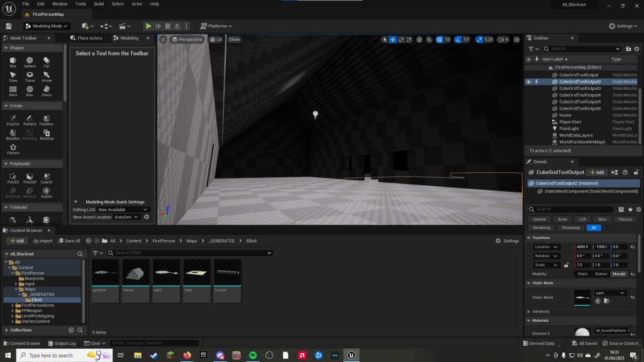Screen dimensions: 644x362
Task: Select the Torus shape tool
Action: click(x=30, y=75)
